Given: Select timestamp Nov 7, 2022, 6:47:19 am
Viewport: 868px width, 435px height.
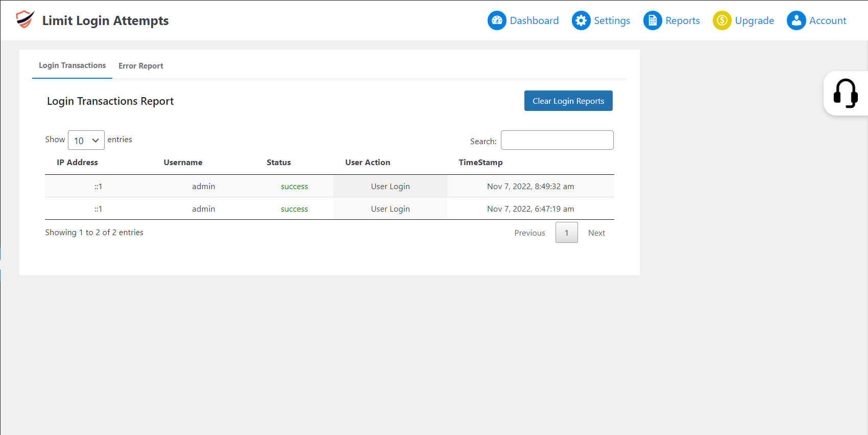Looking at the screenshot, I should pos(531,209).
